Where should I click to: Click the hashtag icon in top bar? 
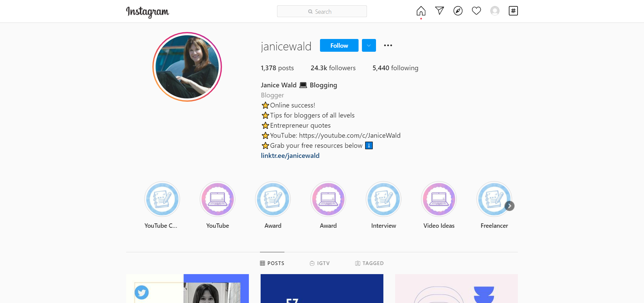pyautogui.click(x=513, y=11)
